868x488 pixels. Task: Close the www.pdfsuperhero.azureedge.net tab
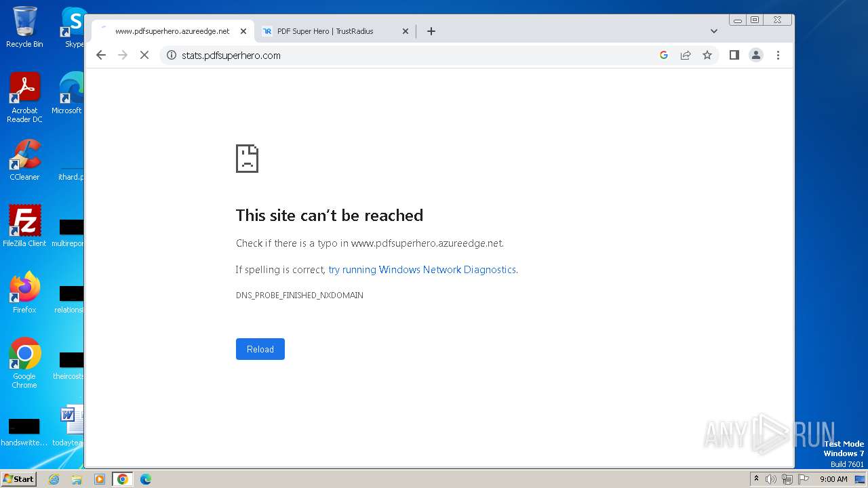point(243,31)
